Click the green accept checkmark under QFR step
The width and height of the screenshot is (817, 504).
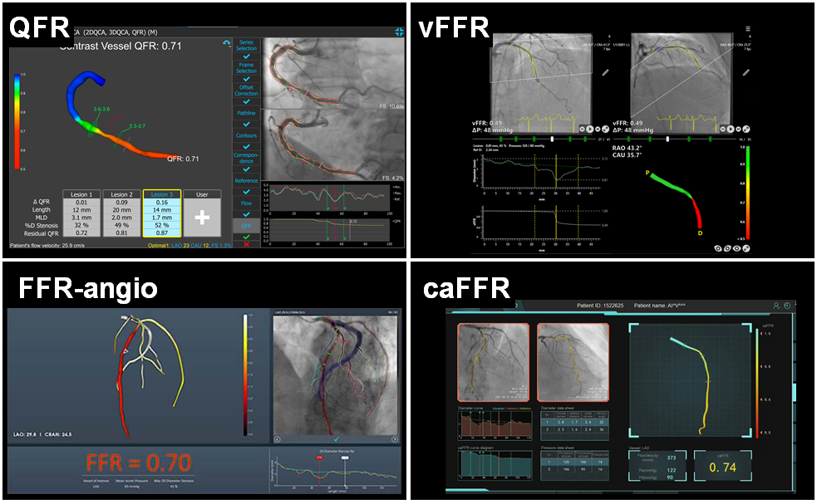(246, 236)
